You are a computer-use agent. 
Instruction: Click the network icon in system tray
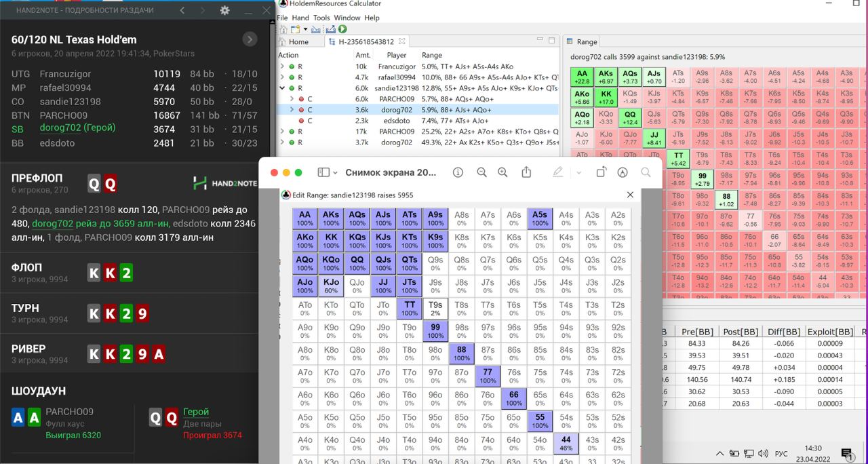749,453
